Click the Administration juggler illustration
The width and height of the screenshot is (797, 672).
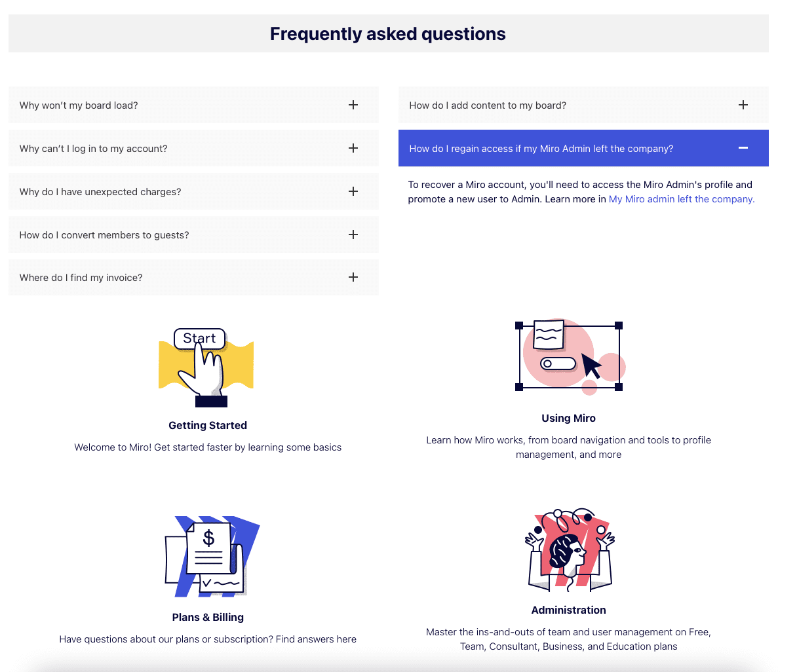pyautogui.click(x=570, y=550)
